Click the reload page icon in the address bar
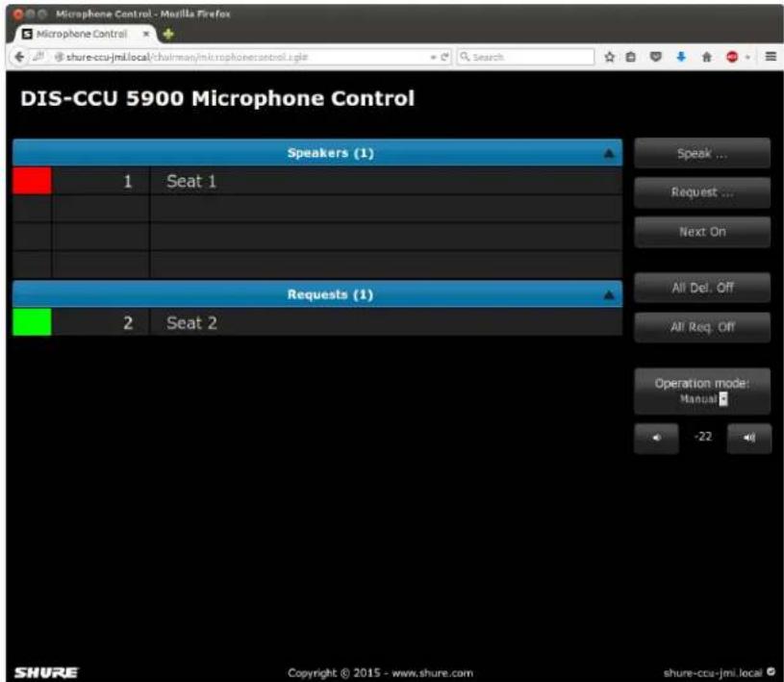Viewport: 784px width, 682px height. point(444,57)
